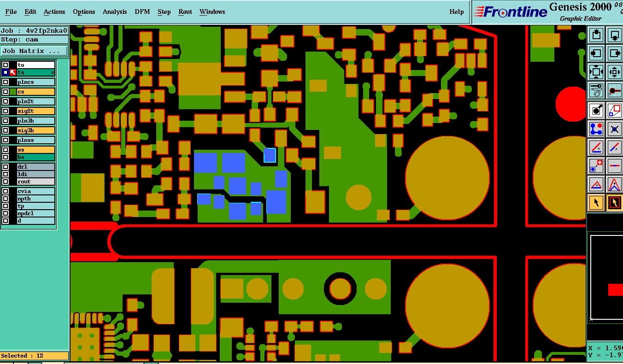Screen dimensions: 623x364
Task: Toggle the 'npth' layer display checkbox
Action: click(x=6, y=199)
